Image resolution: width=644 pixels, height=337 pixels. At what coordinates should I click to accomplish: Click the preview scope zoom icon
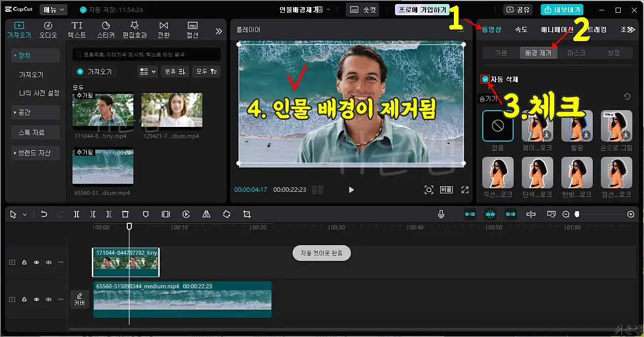pyautogui.click(x=429, y=190)
